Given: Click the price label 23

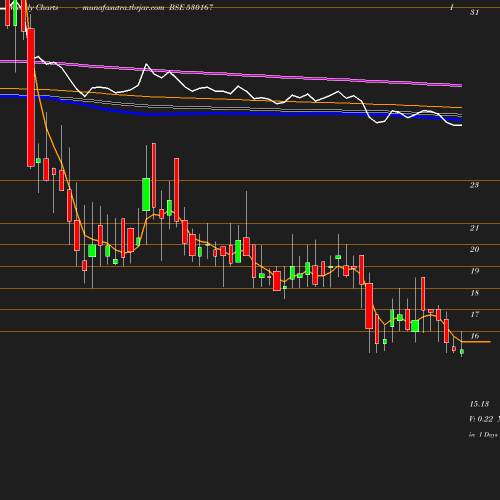Looking at the screenshot, I should pyautogui.click(x=474, y=185).
